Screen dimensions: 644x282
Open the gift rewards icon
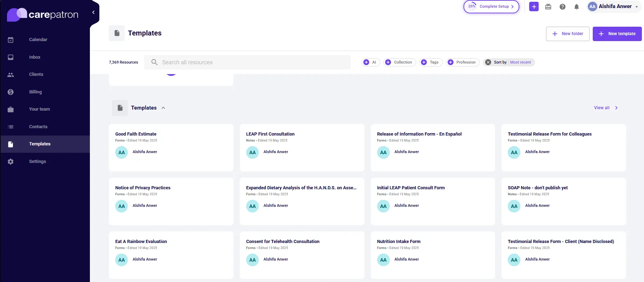pyautogui.click(x=548, y=7)
